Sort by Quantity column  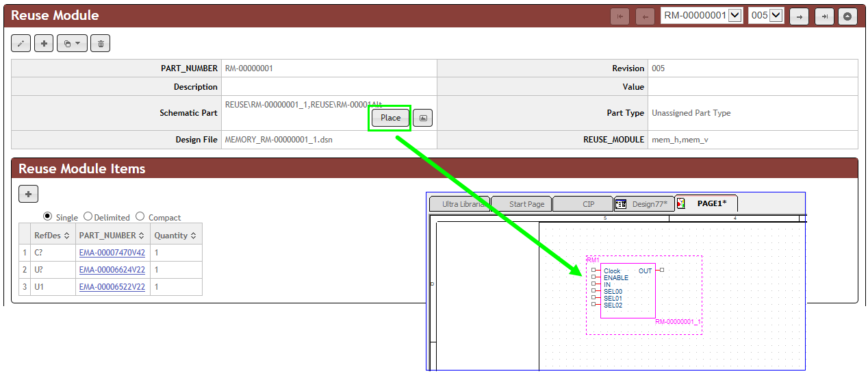coord(176,235)
